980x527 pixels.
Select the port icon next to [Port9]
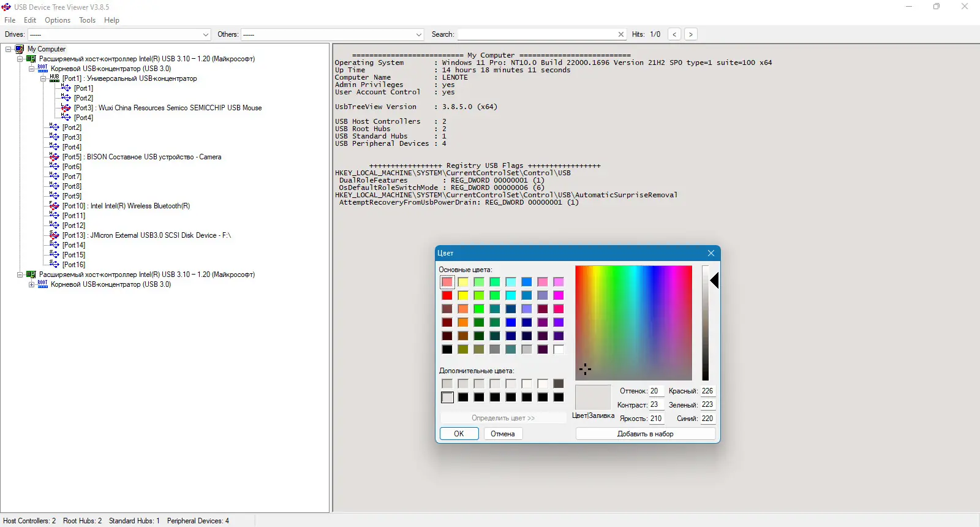tap(55, 196)
